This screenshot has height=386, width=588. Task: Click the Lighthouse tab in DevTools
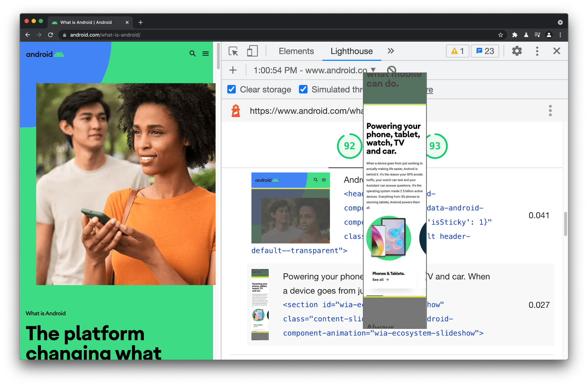[351, 51]
